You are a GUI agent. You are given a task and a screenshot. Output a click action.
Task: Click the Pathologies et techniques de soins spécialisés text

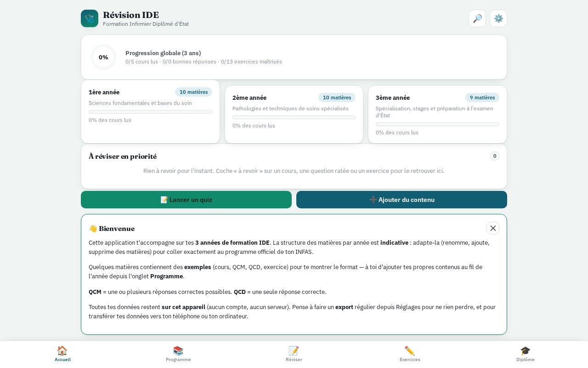pos(290,109)
